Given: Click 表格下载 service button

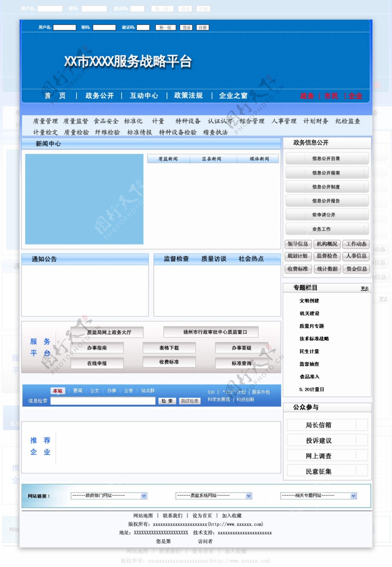Looking at the screenshot, I should tap(169, 348).
